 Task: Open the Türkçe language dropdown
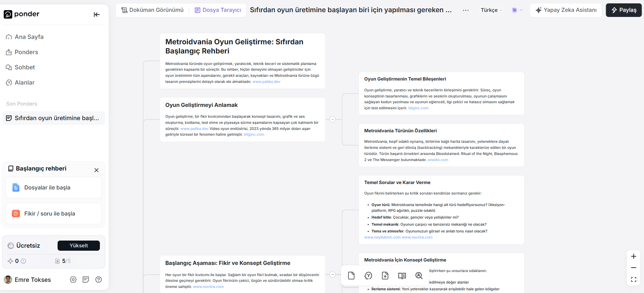[x=491, y=10]
